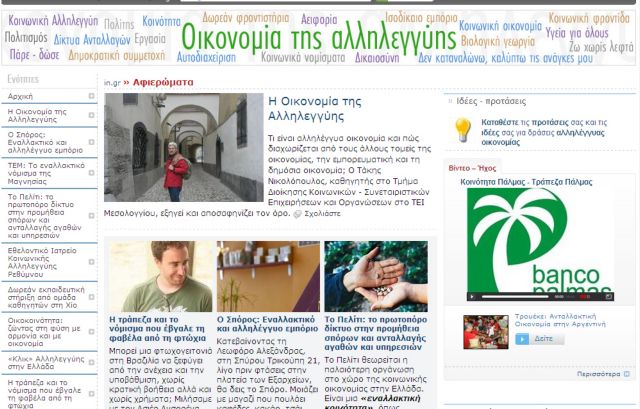Click the Αφιερώματα breadcrumb
The height and width of the screenshot is (409, 640).
tap(163, 82)
